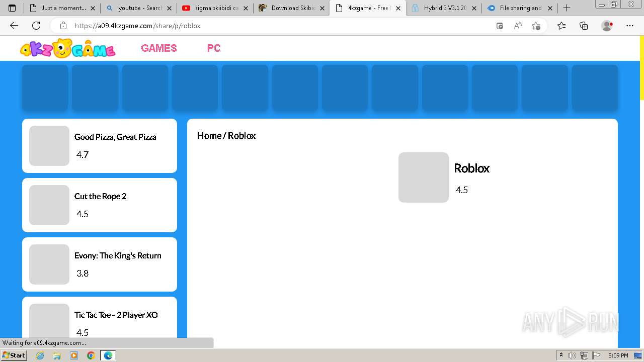Click the 4.7 rating under Good Pizza
The image size is (644, 362).
click(83, 155)
